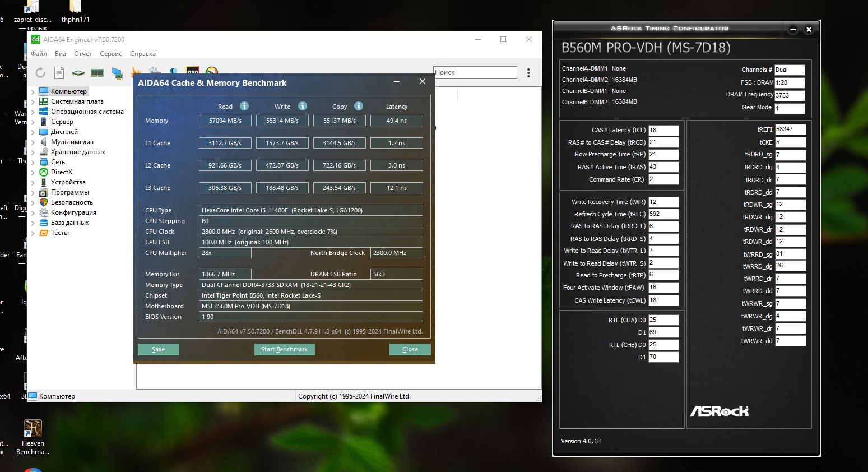Expand the База данных tree node
The height and width of the screenshot is (472, 868).
(x=33, y=223)
